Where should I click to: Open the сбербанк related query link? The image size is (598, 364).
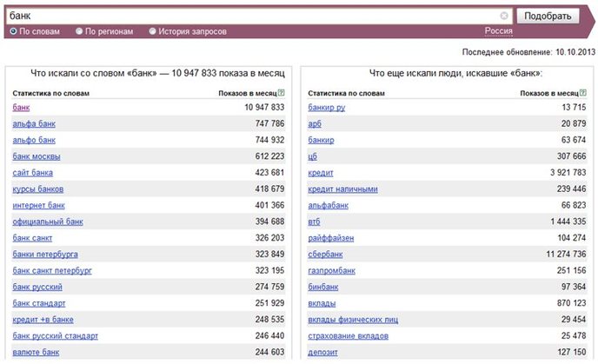click(x=325, y=255)
